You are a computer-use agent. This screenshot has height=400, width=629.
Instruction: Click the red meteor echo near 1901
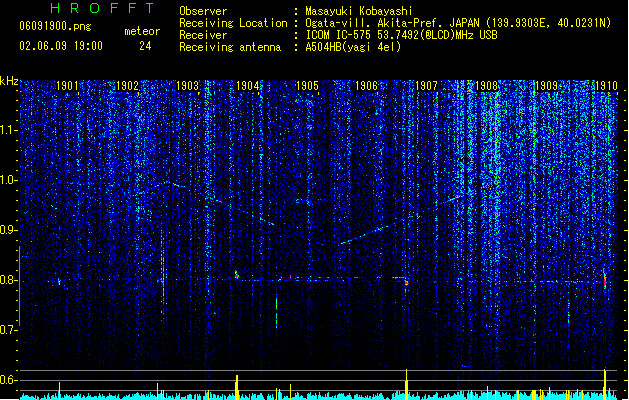coord(59,282)
